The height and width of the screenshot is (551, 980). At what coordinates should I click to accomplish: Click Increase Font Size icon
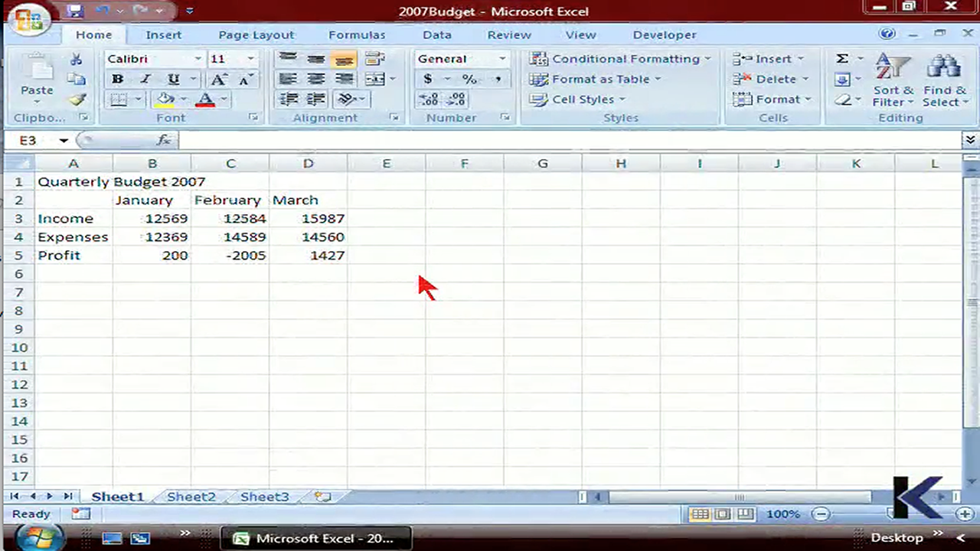tap(219, 80)
